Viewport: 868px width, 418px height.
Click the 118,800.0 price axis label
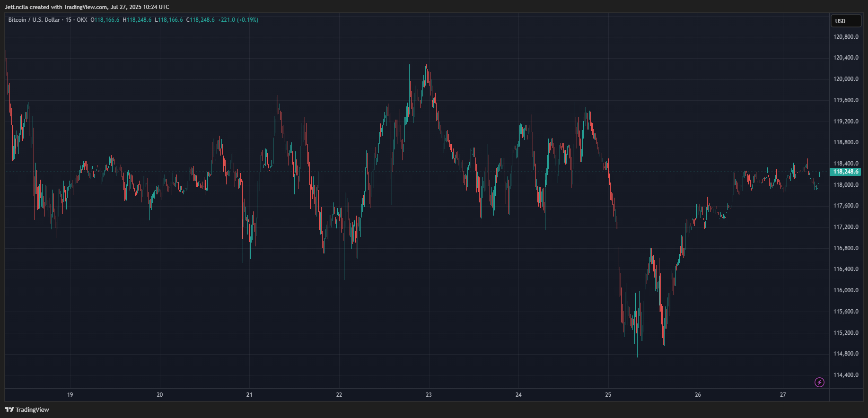click(846, 142)
